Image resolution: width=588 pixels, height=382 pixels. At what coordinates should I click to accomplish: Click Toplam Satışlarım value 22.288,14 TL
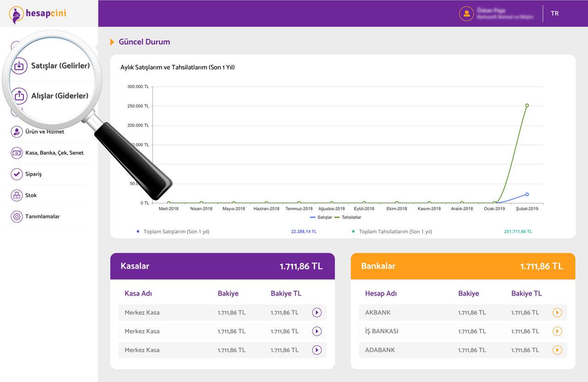click(304, 231)
